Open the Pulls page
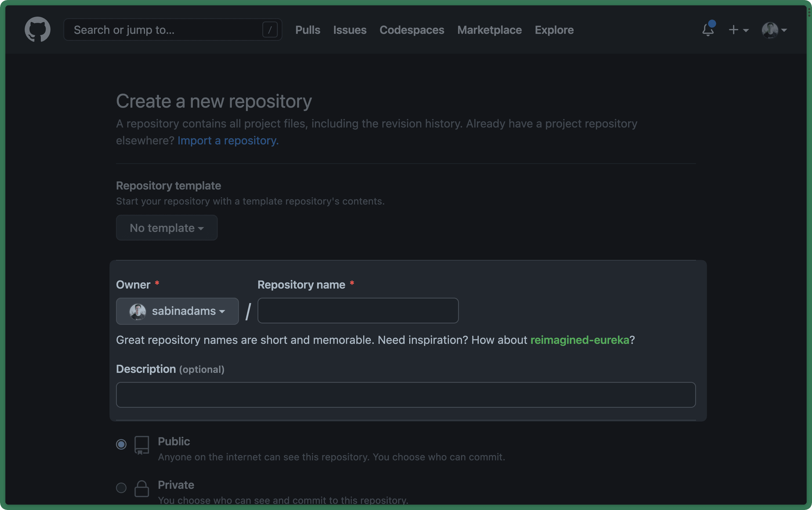The image size is (812, 510). point(307,30)
